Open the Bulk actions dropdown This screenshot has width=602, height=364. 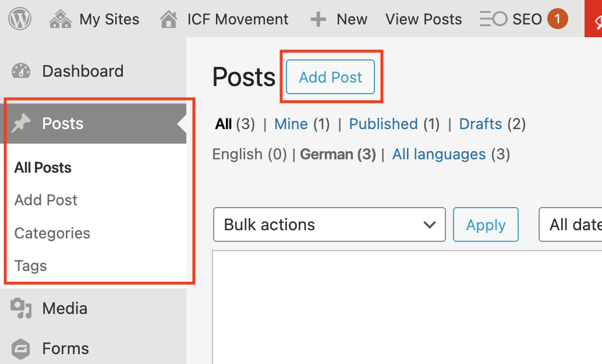click(329, 224)
